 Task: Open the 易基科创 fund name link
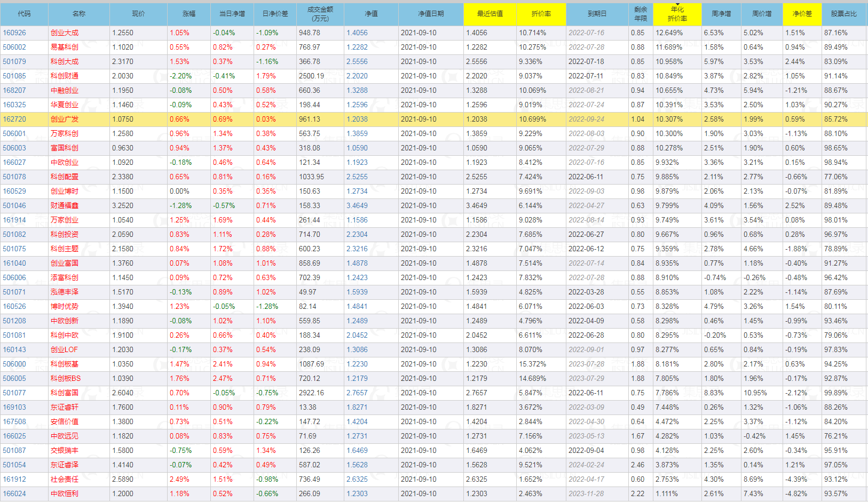tap(64, 47)
